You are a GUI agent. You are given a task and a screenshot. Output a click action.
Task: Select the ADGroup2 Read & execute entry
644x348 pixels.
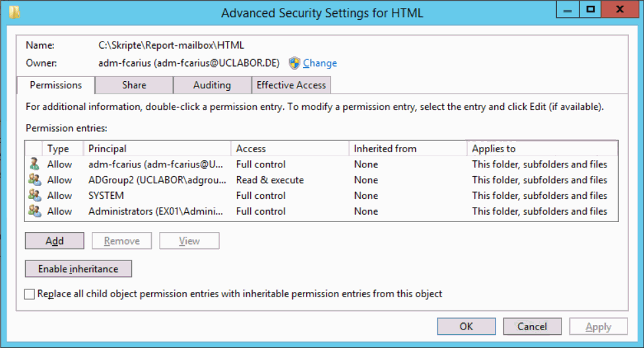tap(321, 180)
